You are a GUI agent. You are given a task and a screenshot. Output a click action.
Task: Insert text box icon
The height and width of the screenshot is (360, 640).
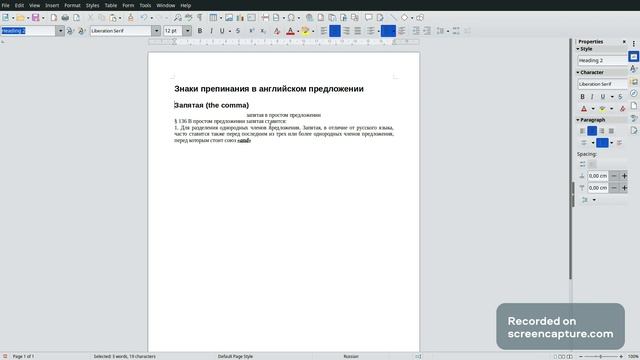click(x=251, y=18)
